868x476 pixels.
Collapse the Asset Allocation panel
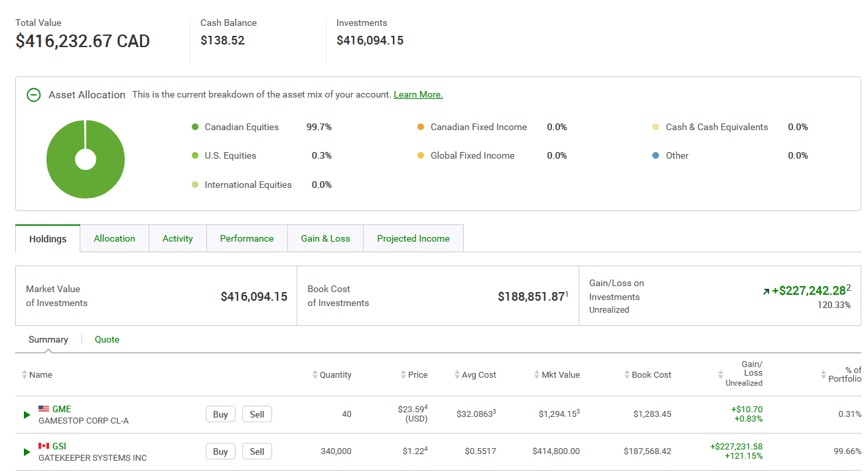click(34, 95)
